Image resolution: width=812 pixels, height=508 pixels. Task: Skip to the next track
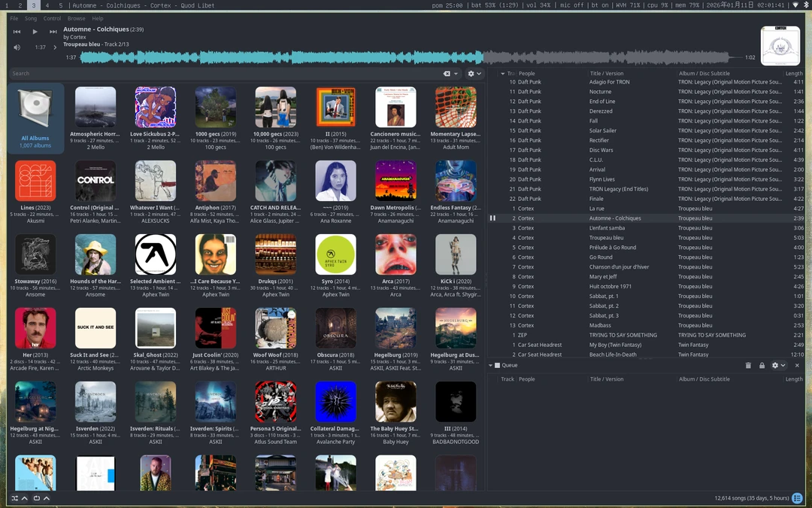click(x=53, y=32)
